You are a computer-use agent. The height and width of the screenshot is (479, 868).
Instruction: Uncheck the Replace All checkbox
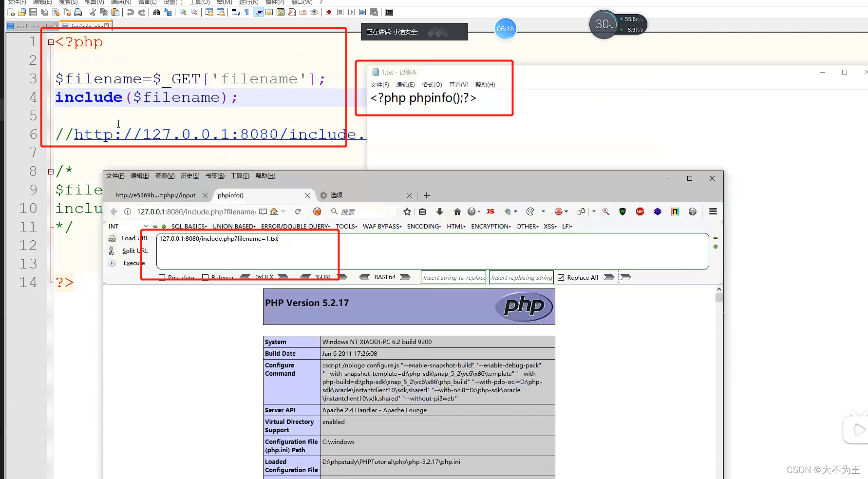coord(561,277)
